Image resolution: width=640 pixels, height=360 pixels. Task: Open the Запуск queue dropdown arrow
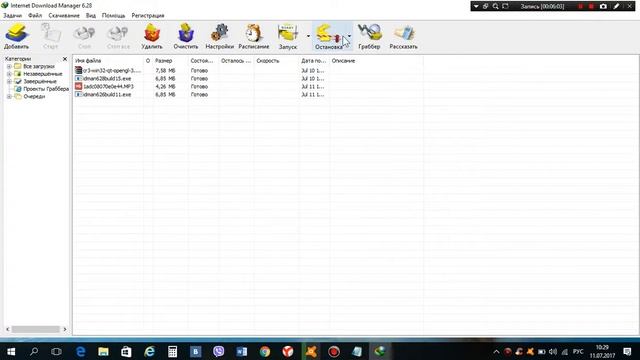[x=308, y=36]
